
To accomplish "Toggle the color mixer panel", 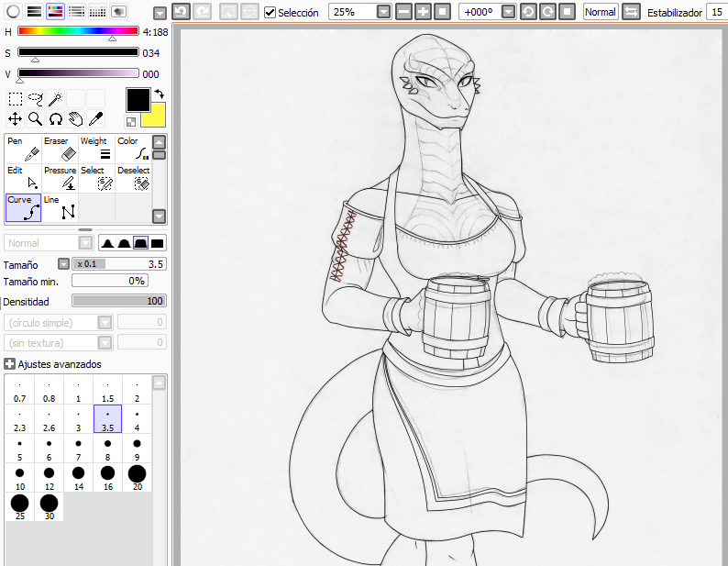I will click(x=77, y=11).
